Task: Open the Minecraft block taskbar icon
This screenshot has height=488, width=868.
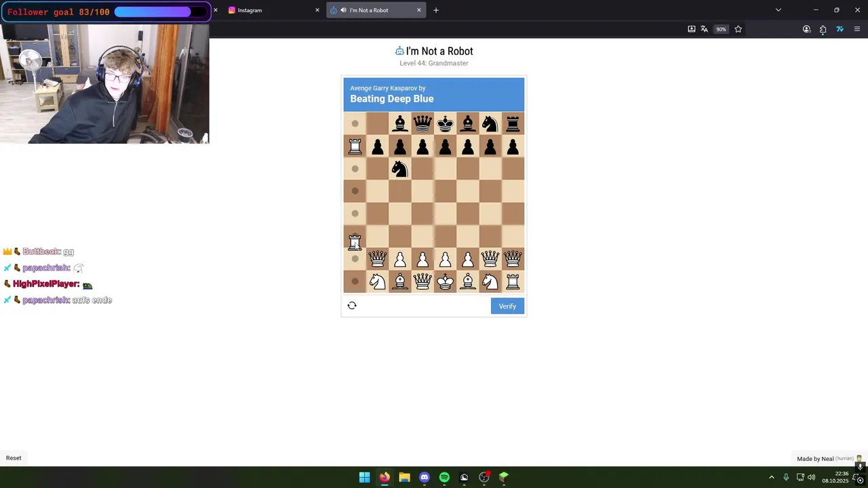Action: 504,477
